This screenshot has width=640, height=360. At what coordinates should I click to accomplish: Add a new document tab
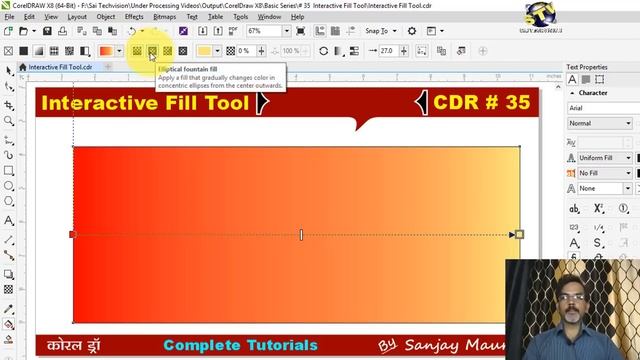108,67
